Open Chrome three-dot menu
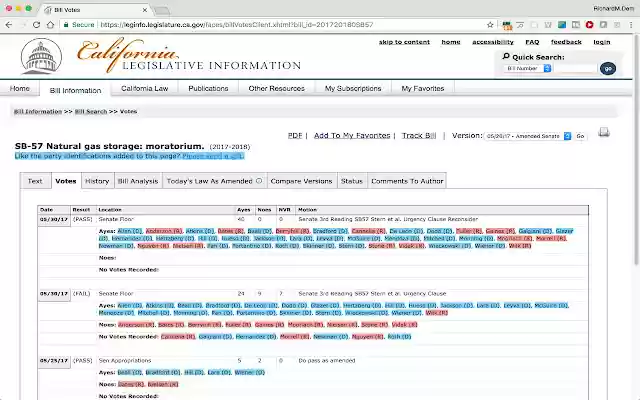 click(631, 25)
